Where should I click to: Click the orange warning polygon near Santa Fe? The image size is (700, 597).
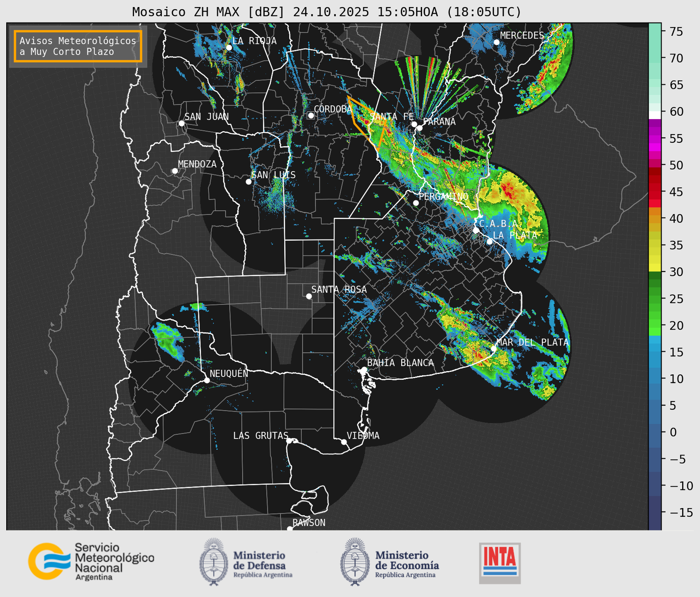tap(367, 123)
